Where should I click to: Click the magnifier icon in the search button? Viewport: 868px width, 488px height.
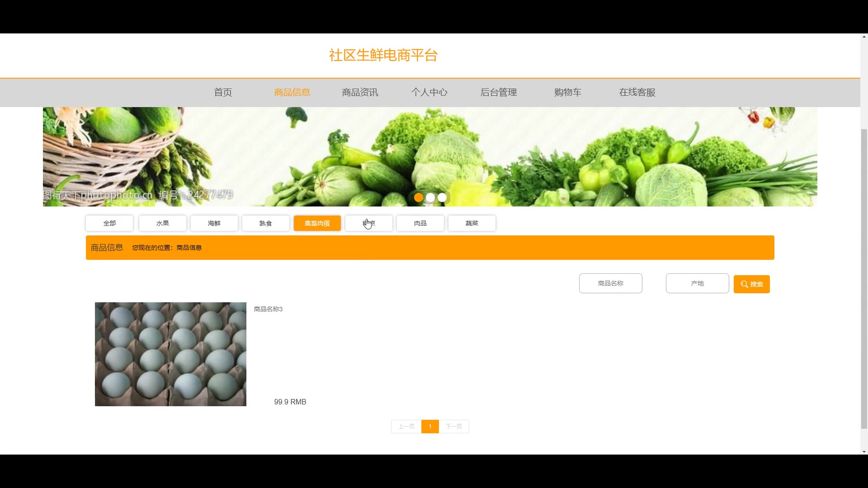point(744,284)
